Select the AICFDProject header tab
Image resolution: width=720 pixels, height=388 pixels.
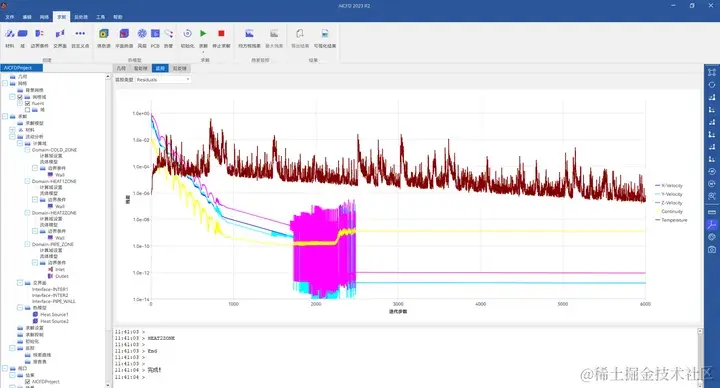click(x=22, y=67)
